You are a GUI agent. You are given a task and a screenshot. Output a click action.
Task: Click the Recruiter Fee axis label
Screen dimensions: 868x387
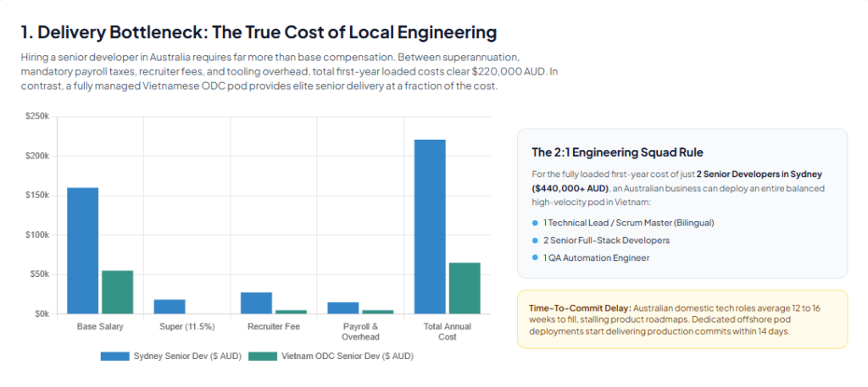tap(274, 327)
